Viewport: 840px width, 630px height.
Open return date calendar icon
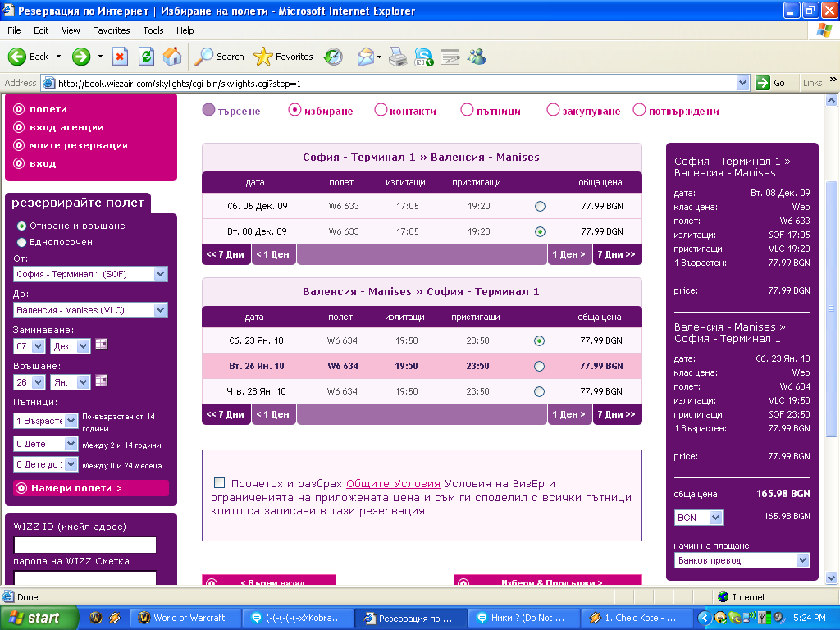click(x=101, y=381)
